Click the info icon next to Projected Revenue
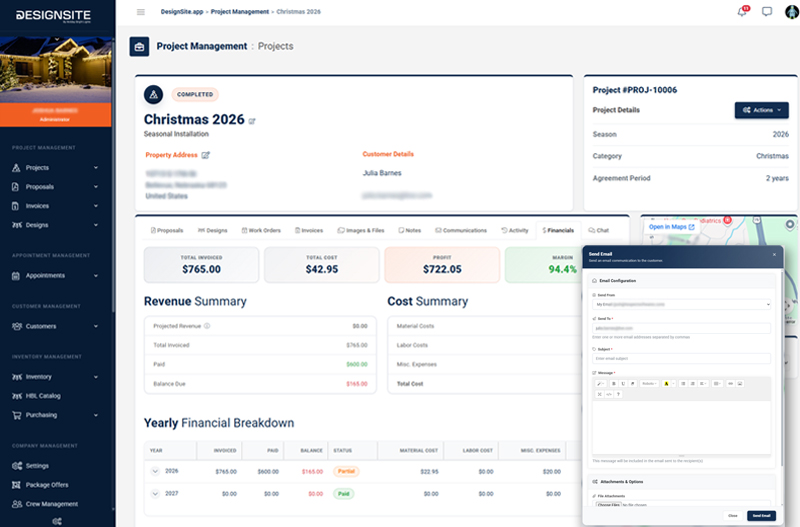The width and height of the screenshot is (800, 527). tap(207, 325)
